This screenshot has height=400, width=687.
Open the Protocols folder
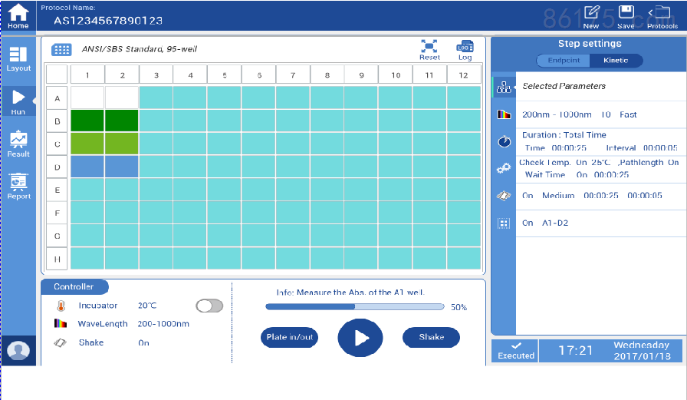pos(662,16)
